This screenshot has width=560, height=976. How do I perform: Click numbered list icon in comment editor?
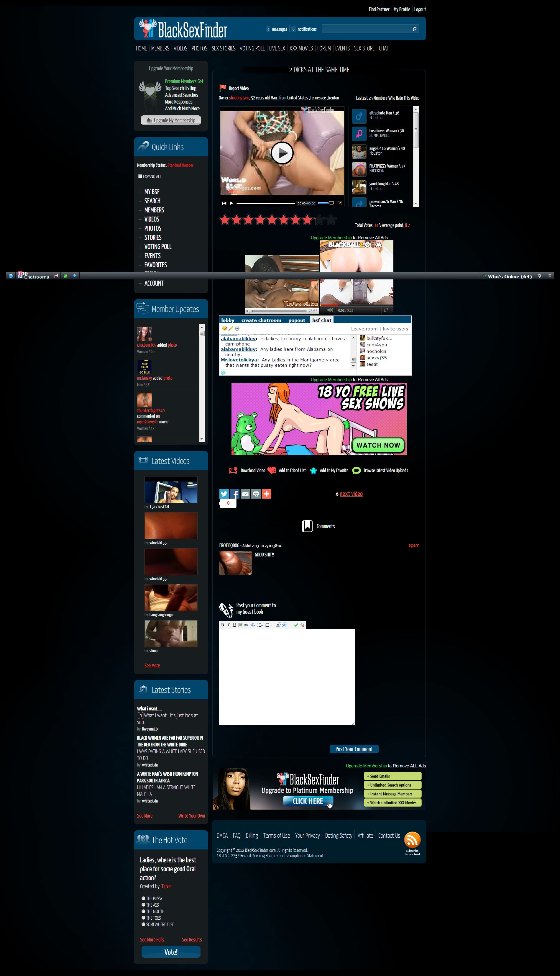[267, 625]
